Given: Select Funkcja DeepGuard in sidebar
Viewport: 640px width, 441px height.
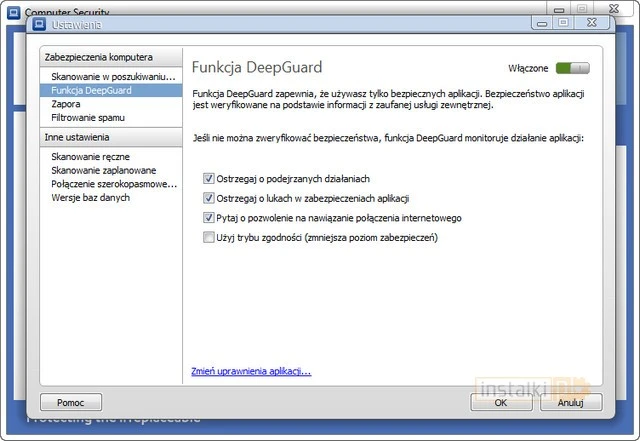Looking at the screenshot, I should point(111,90).
